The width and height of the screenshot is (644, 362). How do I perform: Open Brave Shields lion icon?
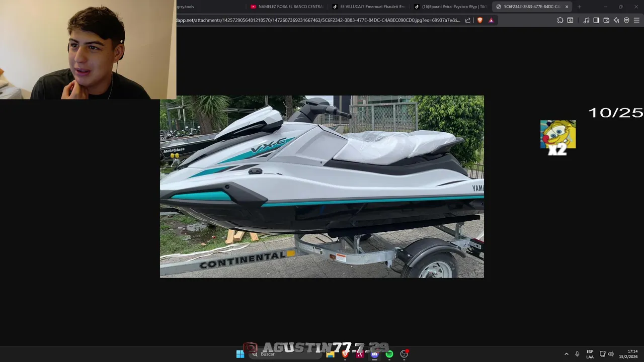coord(479,20)
